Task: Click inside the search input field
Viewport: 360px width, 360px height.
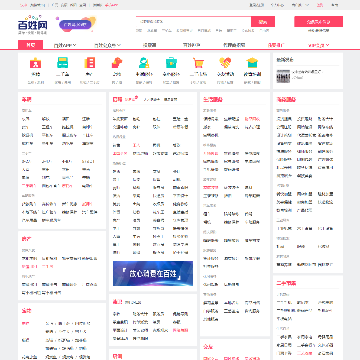Action: click(x=194, y=22)
